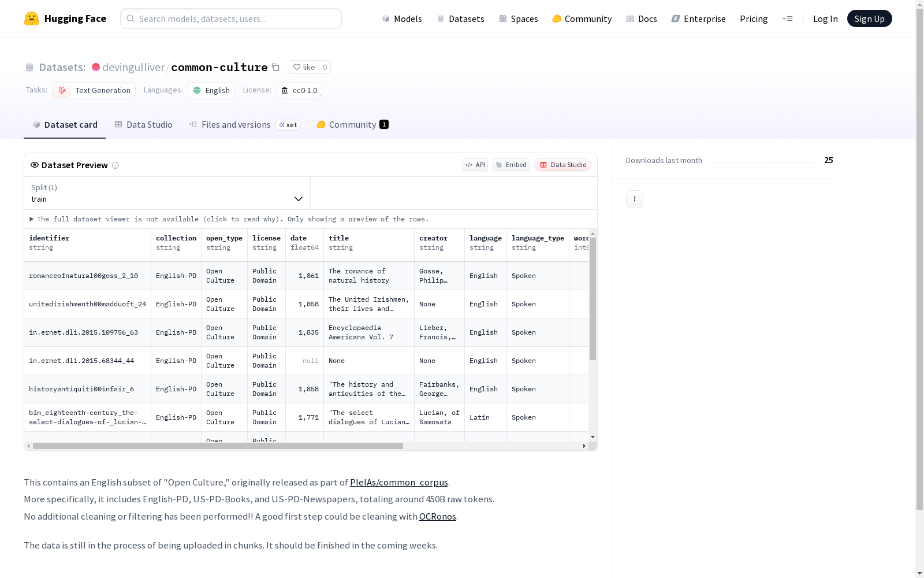Select the Dataset card tab
The height and width of the screenshot is (578, 924).
65,125
